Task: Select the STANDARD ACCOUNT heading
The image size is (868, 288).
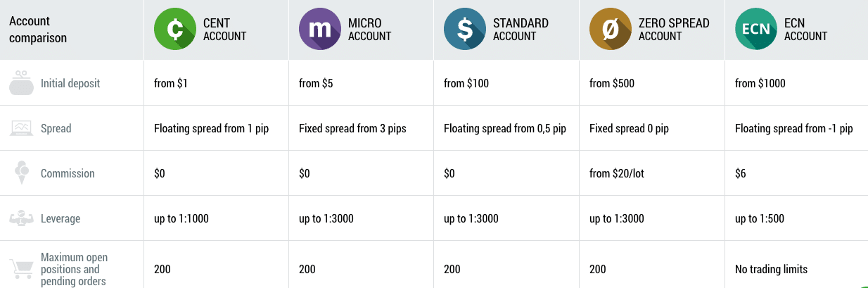Action: (x=521, y=29)
